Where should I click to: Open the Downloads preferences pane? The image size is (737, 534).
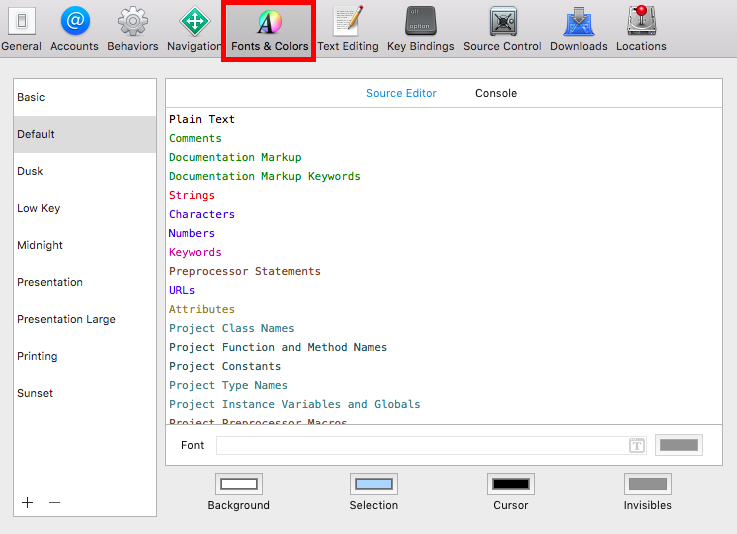(579, 29)
